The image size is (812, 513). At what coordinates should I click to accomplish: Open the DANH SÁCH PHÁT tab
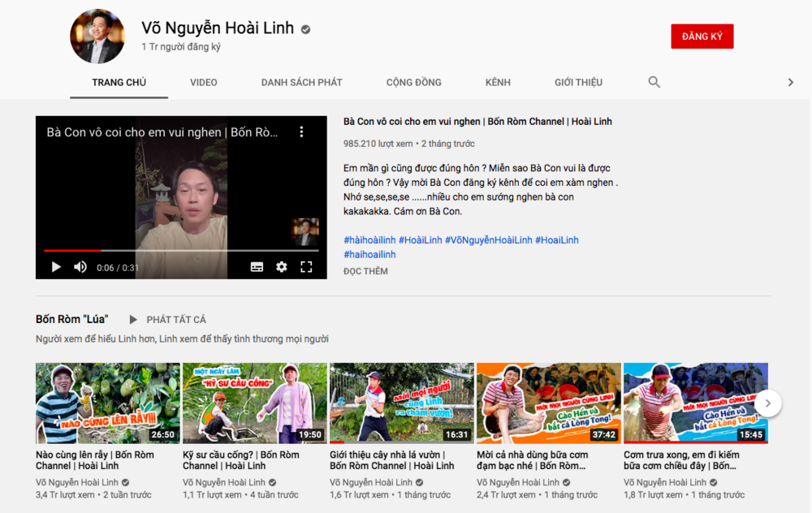pyautogui.click(x=301, y=82)
